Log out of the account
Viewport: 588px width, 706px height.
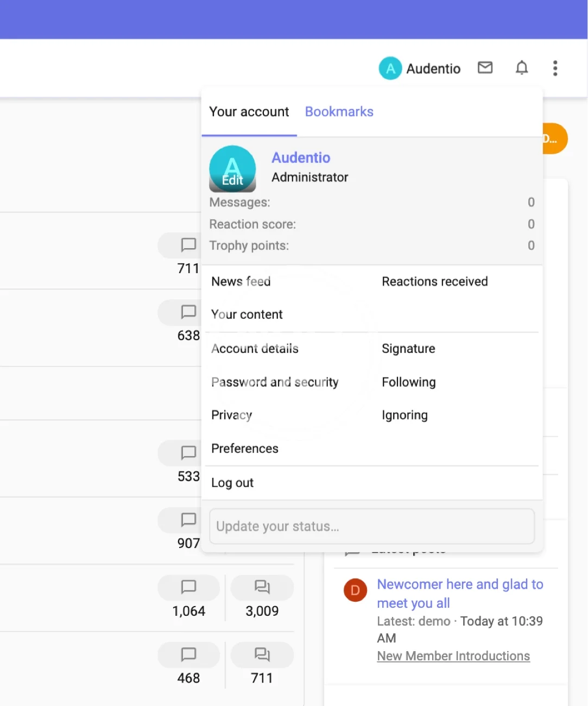pyautogui.click(x=232, y=483)
